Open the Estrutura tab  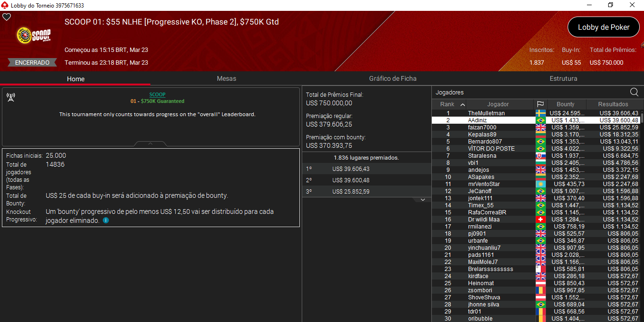563,78
